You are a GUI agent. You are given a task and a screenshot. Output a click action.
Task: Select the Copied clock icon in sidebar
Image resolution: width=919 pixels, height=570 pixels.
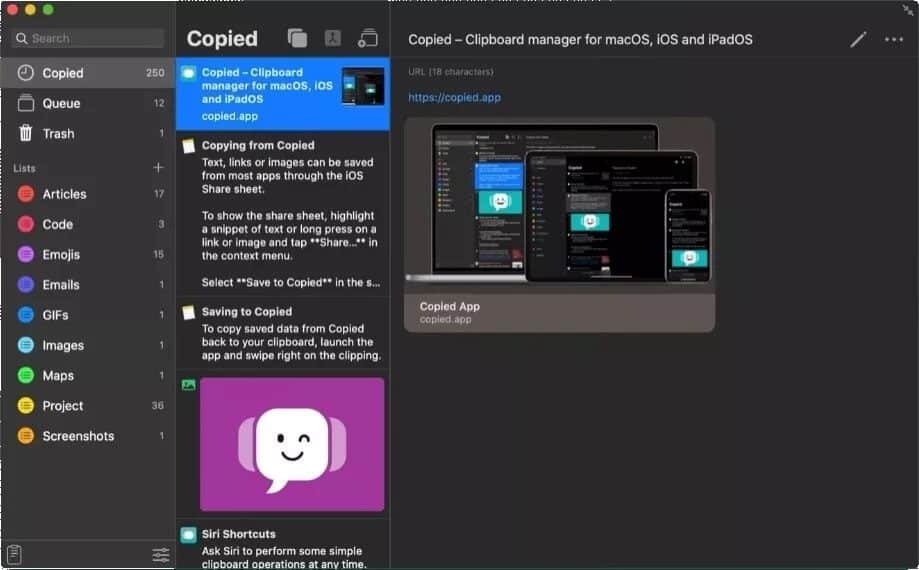[x=25, y=73]
